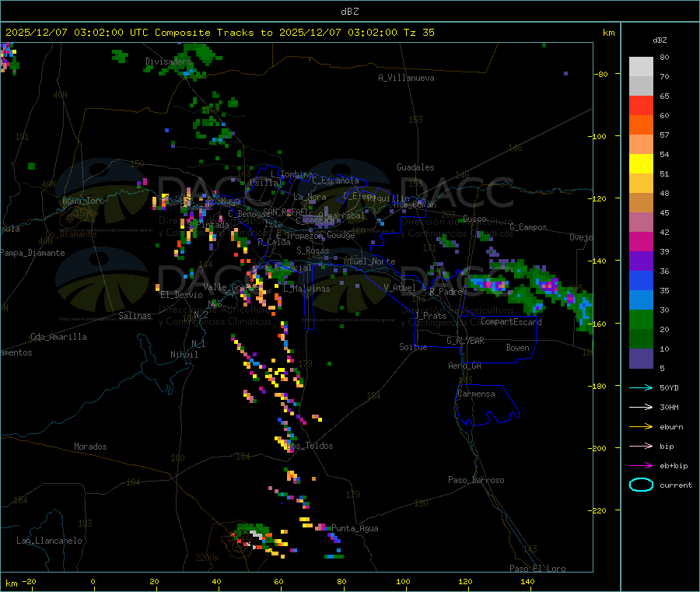700x592 pixels.
Task: Click the S_Rosas map label
Action: (x=313, y=250)
